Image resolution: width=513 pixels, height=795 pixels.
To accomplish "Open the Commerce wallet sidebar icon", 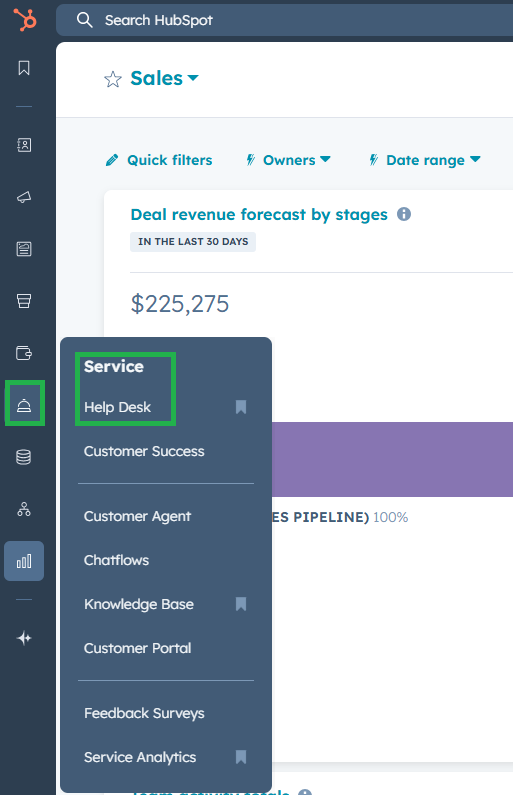I will 24,353.
